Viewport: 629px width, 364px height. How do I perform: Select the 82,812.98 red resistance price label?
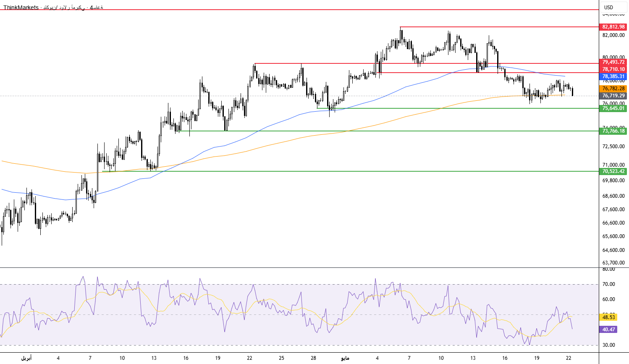pyautogui.click(x=613, y=27)
